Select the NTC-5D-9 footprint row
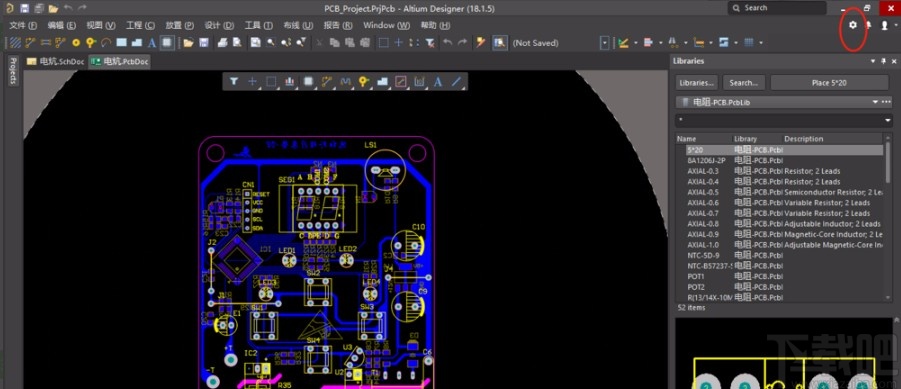Viewport: 901px width, 389px height. pyautogui.click(x=780, y=255)
